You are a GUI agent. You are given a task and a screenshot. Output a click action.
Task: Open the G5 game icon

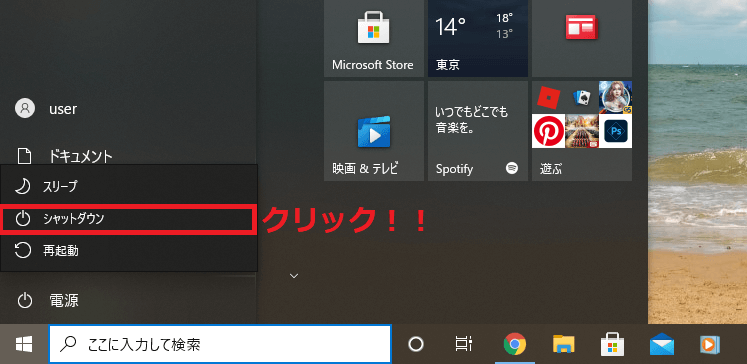point(616,97)
